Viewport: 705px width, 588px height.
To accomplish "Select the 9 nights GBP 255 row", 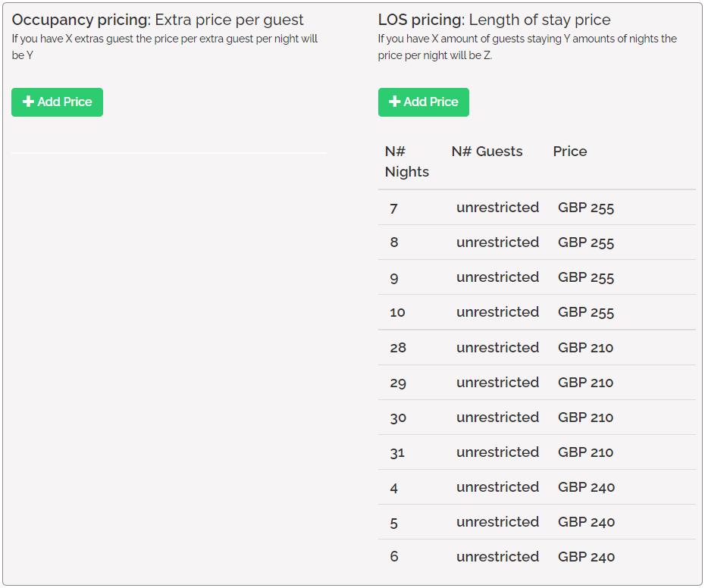I will (536, 277).
